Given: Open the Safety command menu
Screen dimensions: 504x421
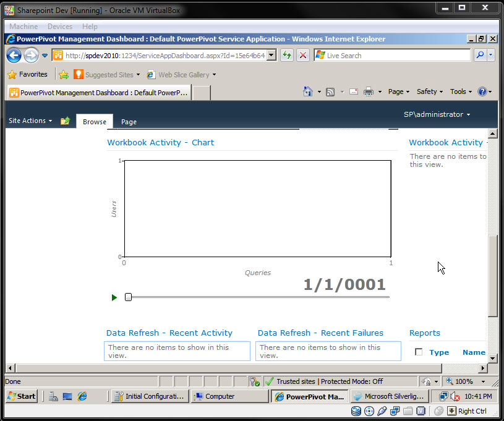Looking at the screenshot, I should 430,91.
